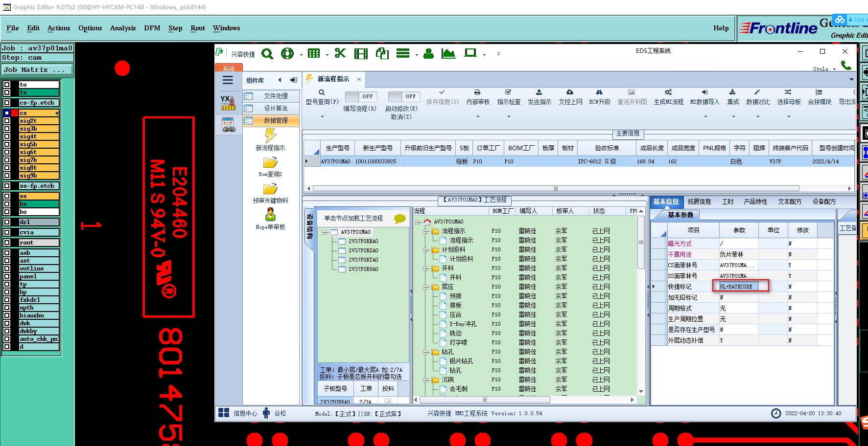Screen dimensions: 868x446
Task: Check the box for 2V37P0RTA0 node
Action: coord(342,260)
